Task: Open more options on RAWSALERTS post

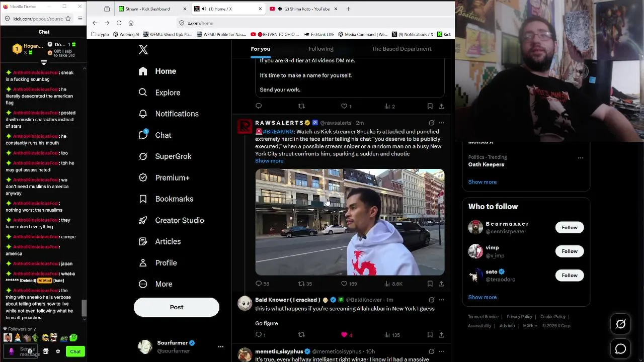Action: [x=441, y=123]
